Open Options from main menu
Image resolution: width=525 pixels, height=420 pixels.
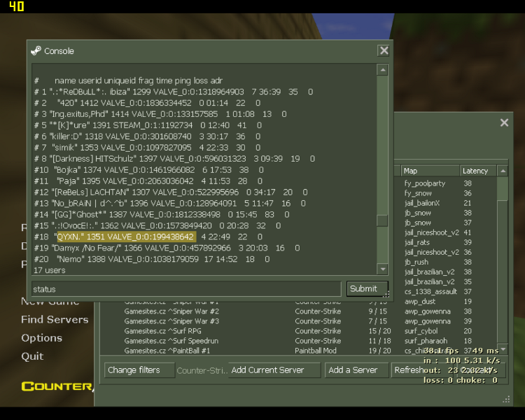click(x=41, y=338)
